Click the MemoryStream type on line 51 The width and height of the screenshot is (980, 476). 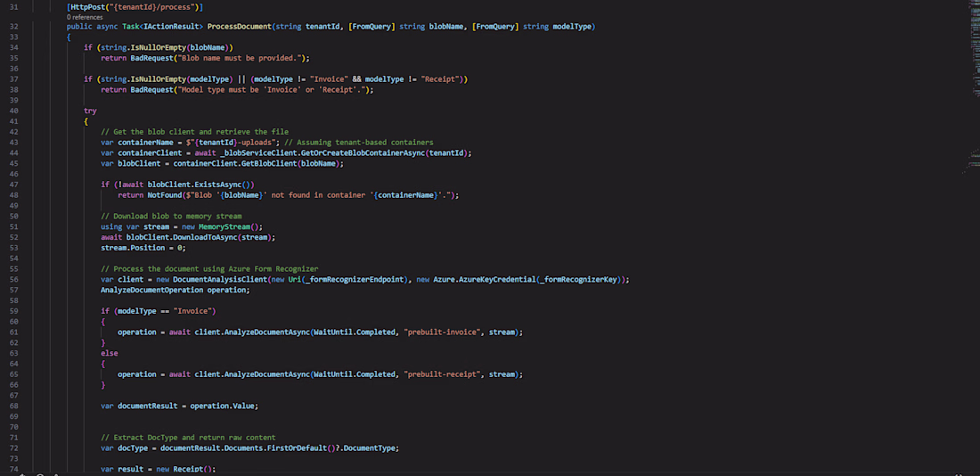click(224, 227)
